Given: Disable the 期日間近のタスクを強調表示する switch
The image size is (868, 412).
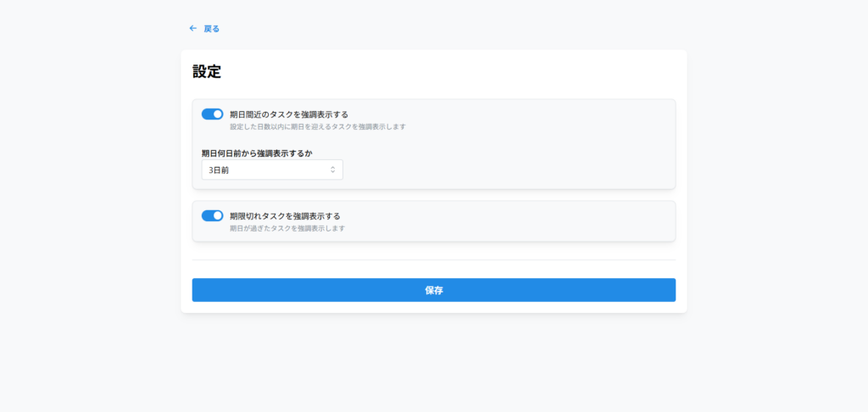Looking at the screenshot, I should (212, 114).
